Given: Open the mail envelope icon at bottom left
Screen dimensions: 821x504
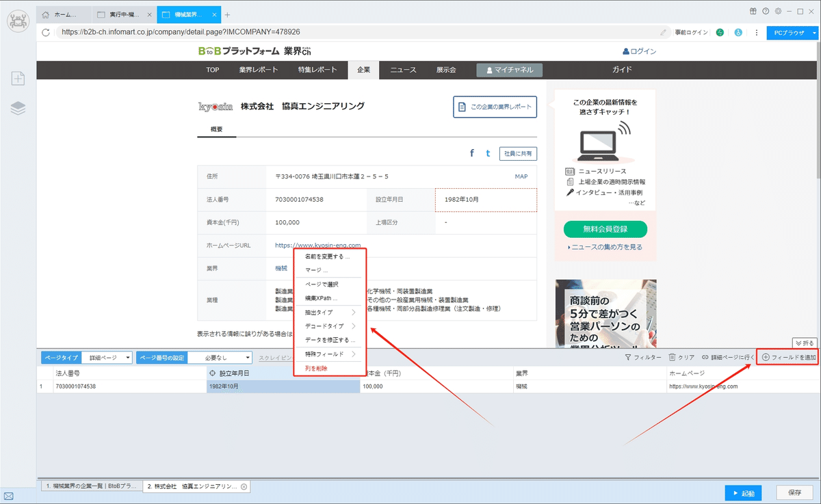Looking at the screenshot, I should (8, 496).
